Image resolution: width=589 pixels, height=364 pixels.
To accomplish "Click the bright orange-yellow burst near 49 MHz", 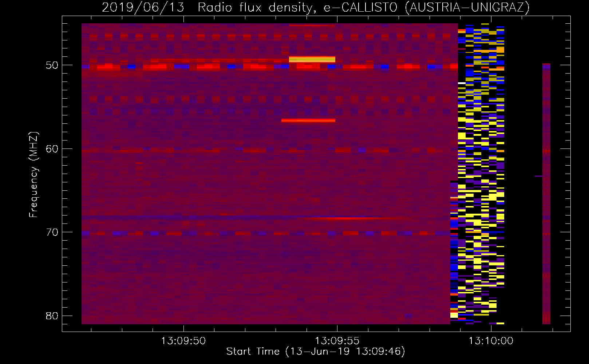I will tap(312, 59).
